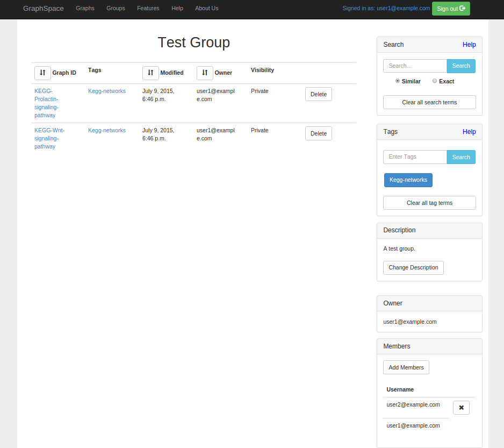
Task: Select the Similar search option
Action: coord(398,81)
